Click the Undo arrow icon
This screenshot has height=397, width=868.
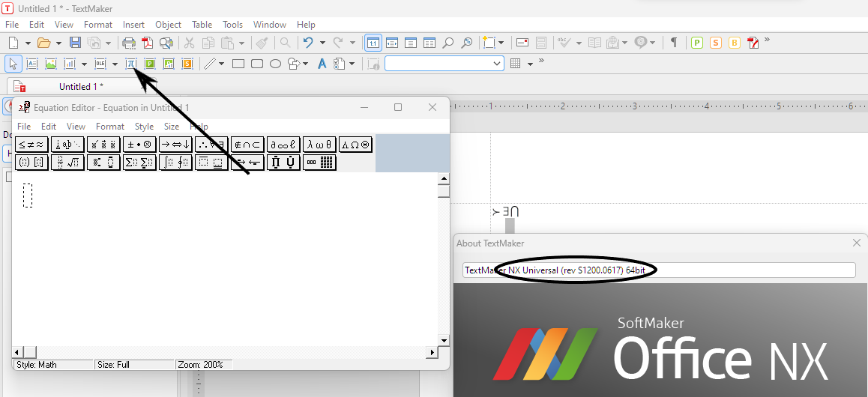coord(308,43)
